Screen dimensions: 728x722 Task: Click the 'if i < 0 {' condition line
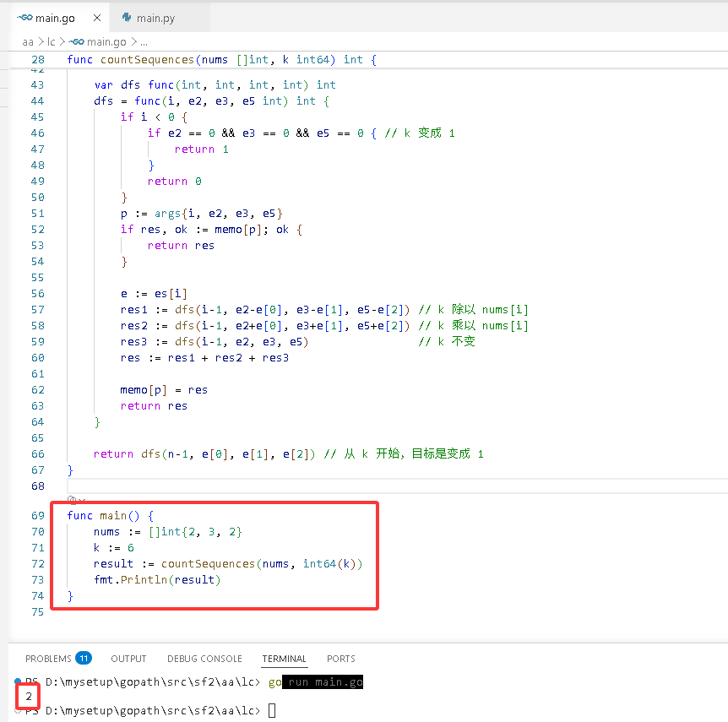pyautogui.click(x=154, y=117)
